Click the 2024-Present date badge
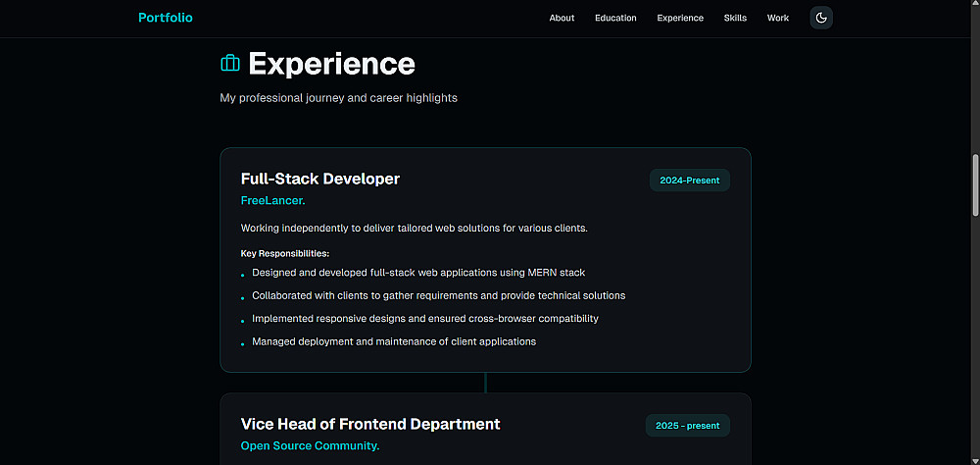 pyautogui.click(x=690, y=181)
